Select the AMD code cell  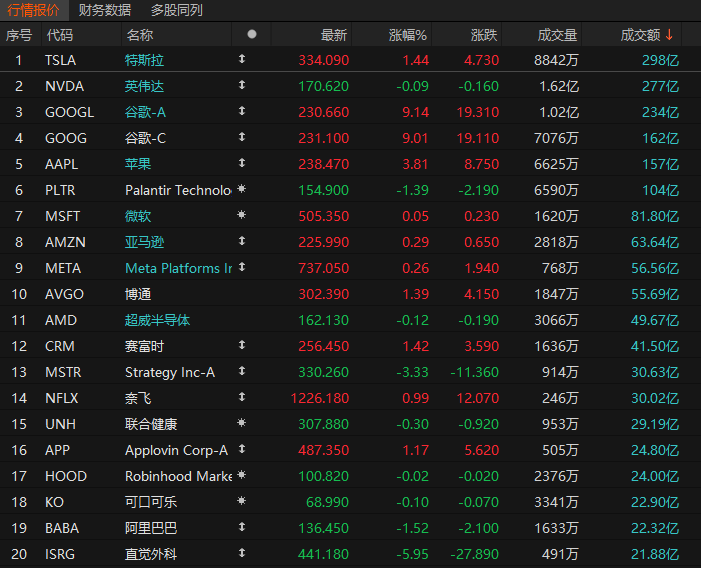tap(61, 320)
